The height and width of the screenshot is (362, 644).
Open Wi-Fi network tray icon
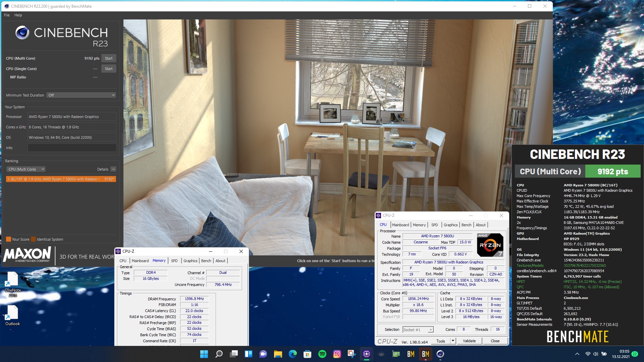[x=588, y=354]
